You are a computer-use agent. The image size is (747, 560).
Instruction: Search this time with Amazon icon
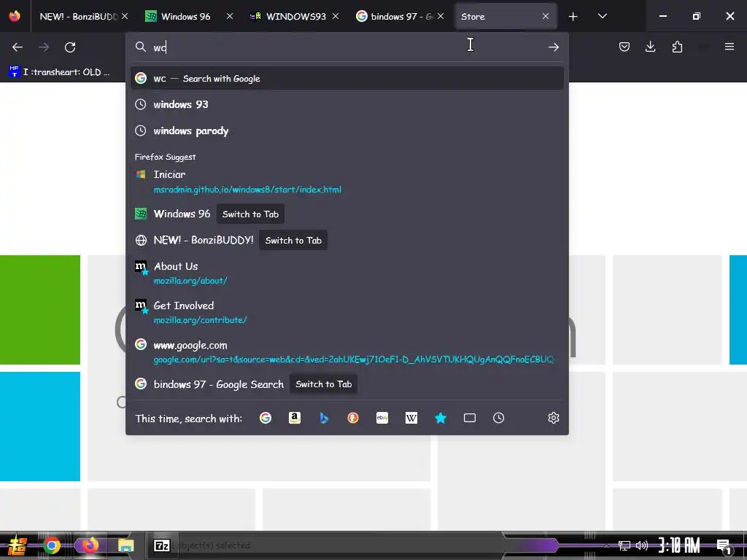[x=295, y=418]
